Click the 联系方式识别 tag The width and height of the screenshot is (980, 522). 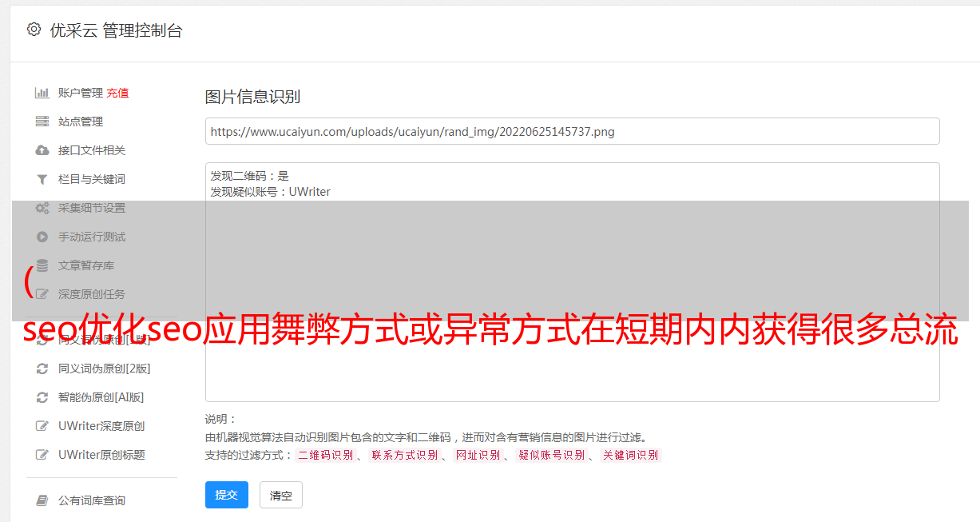(405, 455)
